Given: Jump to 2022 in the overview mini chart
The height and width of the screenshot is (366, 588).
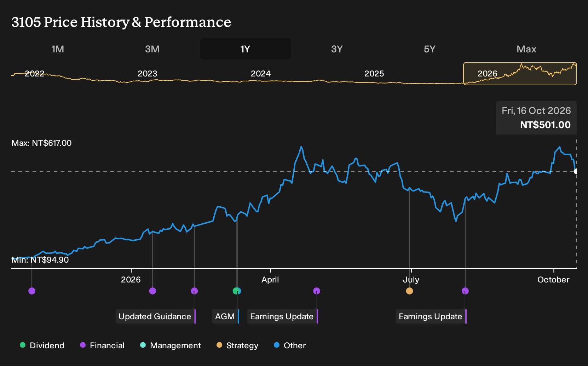Looking at the screenshot, I should tap(34, 74).
